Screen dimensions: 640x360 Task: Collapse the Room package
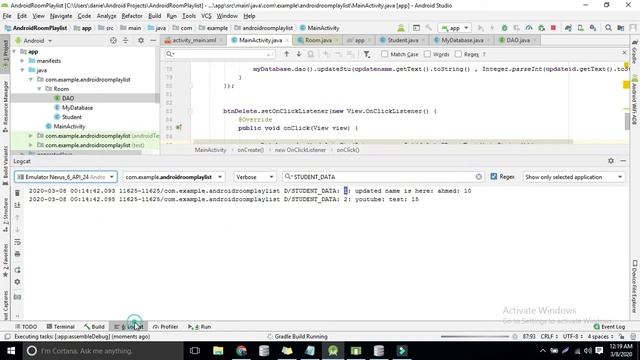39,89
